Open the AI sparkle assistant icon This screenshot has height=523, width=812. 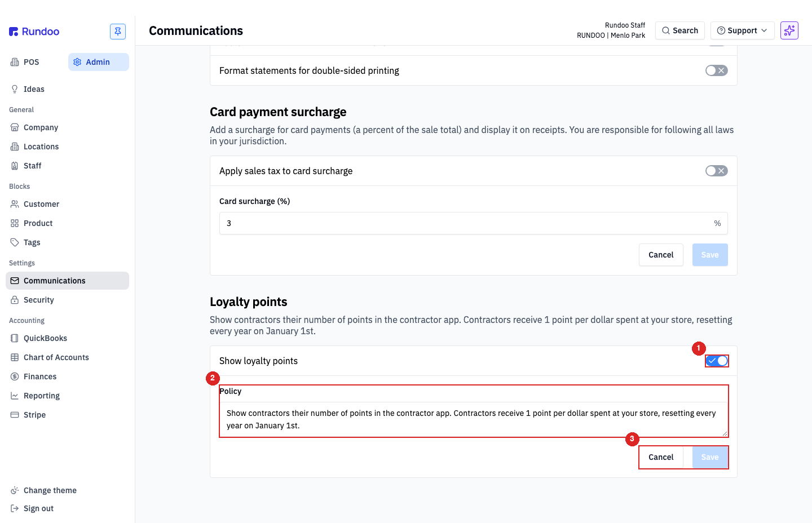[x=789, y=30]
